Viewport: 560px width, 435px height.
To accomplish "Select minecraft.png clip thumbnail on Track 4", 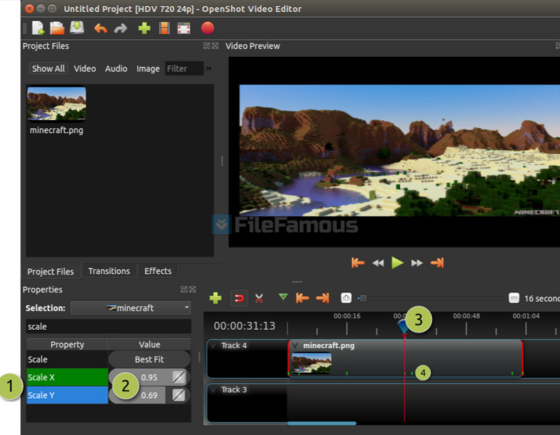I will click(311, 363).
